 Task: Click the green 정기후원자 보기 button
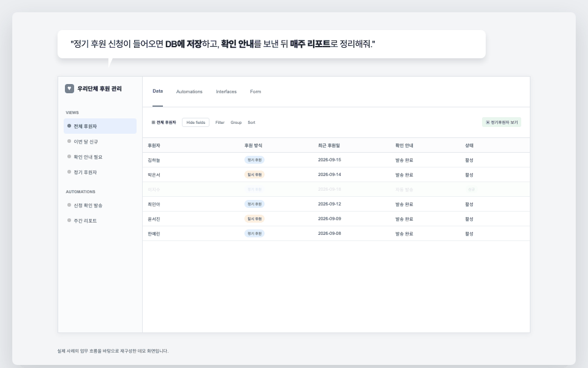[x=502, y=123]
